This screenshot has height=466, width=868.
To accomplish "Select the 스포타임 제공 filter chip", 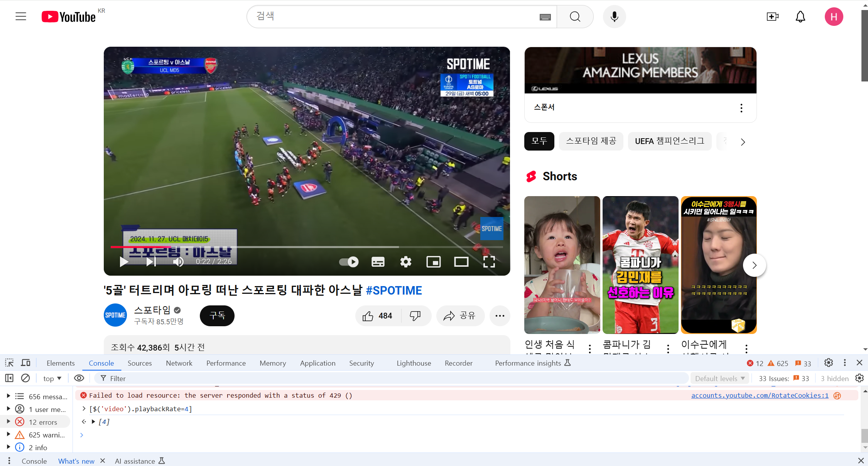I will 591,141.
